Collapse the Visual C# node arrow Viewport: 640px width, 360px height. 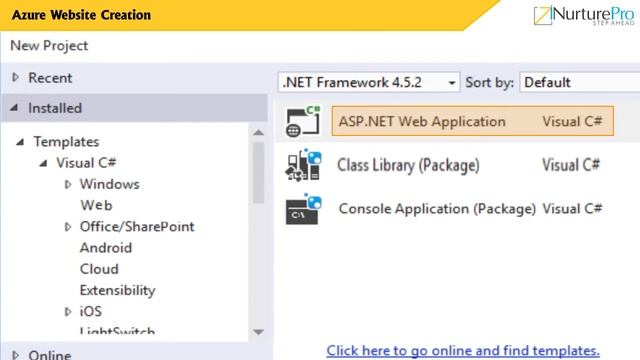coord(43,163)
